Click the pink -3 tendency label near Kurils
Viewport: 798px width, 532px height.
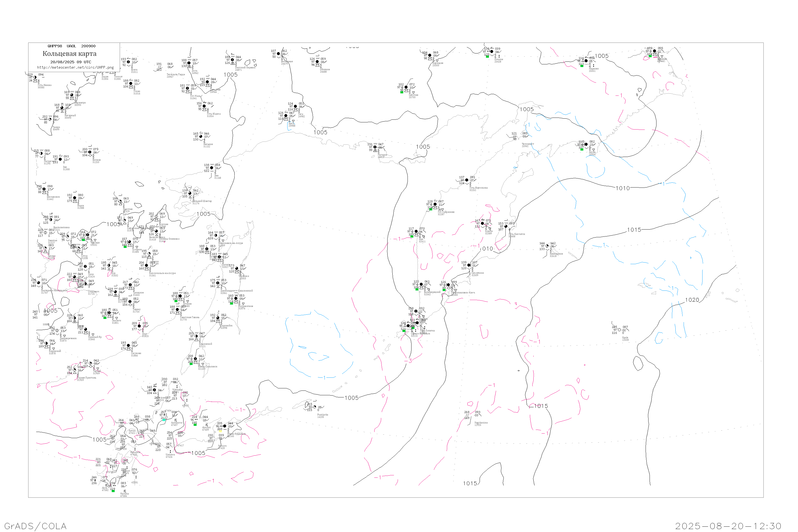(x=408, y=361)
